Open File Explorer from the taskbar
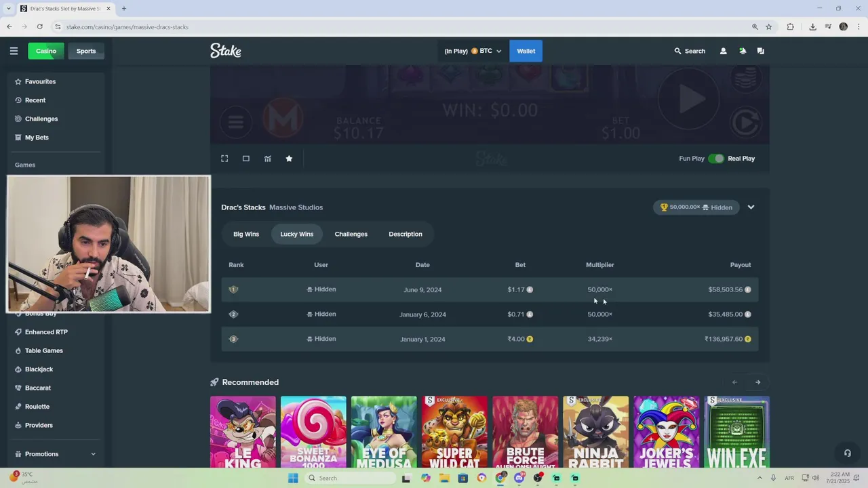The image size is (868, 488). click(x=444, y=478)
